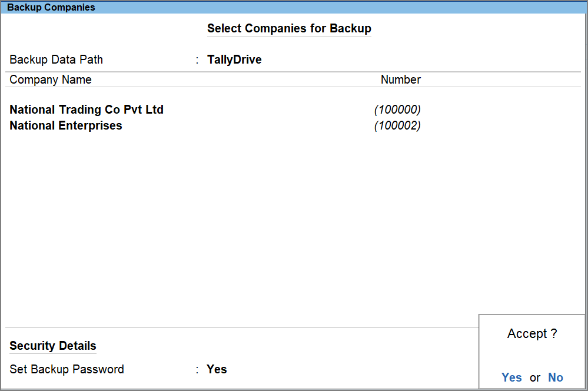
Task: Click company number (100002)
Action: pyautogui.click(x=397, y=125)
